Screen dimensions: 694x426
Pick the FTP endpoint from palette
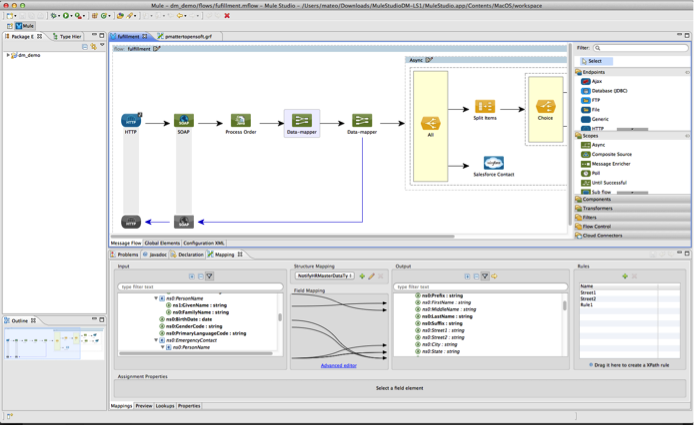(x=591, y=100)
